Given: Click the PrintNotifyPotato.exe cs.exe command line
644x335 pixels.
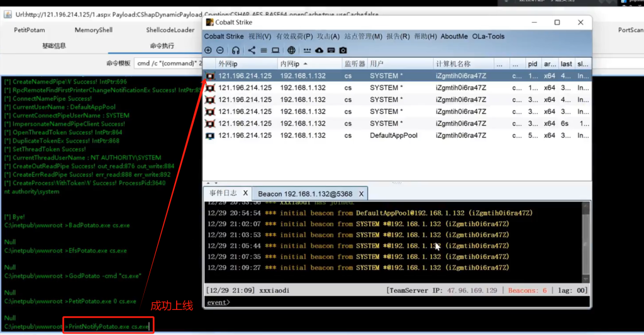Looking at the screenshot, I should click(x=108, y=327).
